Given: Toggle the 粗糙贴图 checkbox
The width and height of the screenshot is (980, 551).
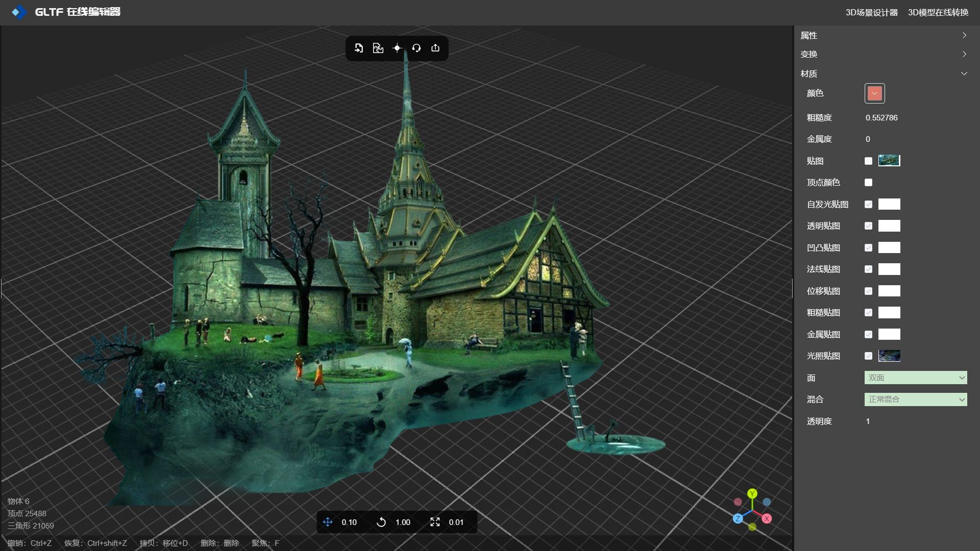Looking at the screenshot, I should coord(868,313).
